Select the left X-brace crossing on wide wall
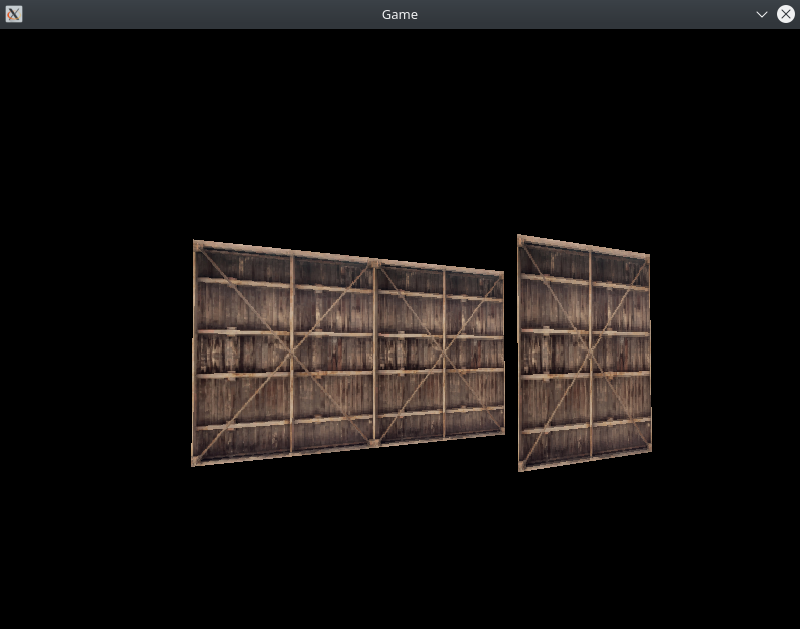Screen dimensions: 800x629 point(291,352)
